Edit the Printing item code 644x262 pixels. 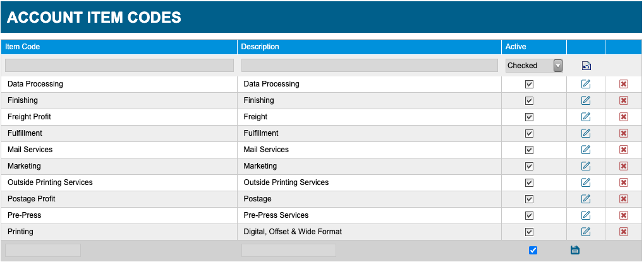coord(586,232)
